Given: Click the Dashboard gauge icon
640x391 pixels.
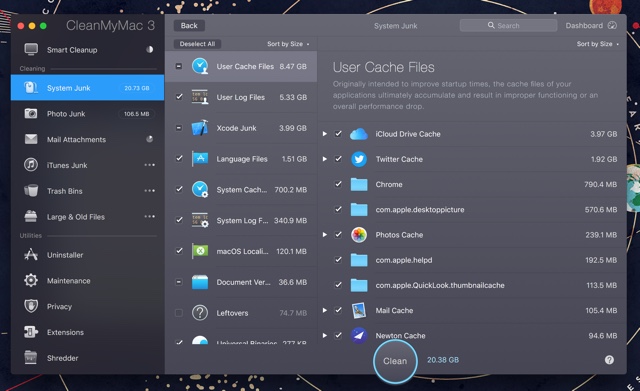Looking at the screenshot, I should 612,25.
